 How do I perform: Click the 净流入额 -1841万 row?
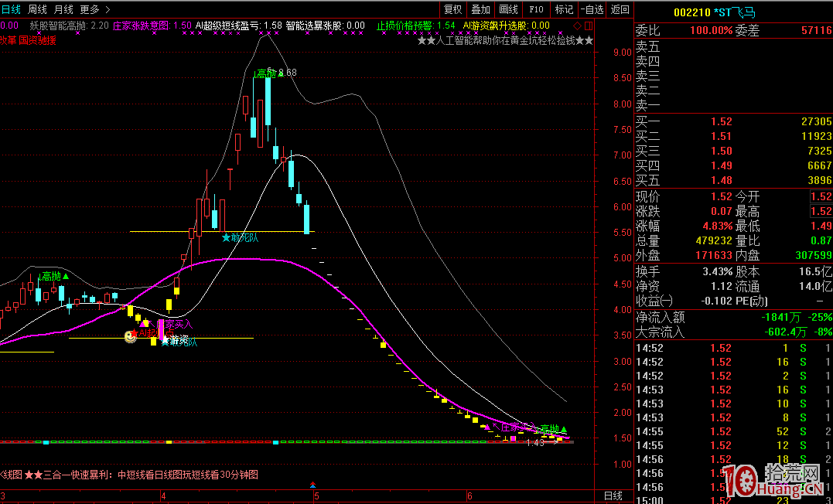pos(734,318)
